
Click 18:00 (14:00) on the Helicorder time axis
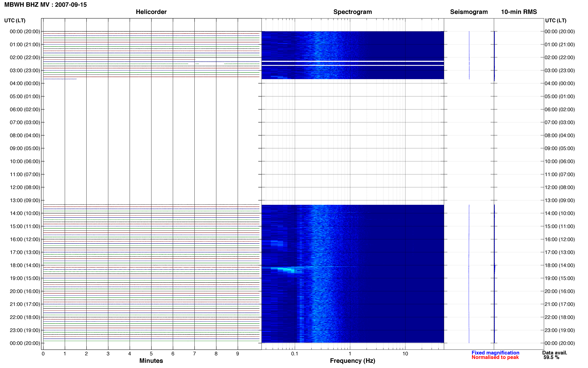(25, 266)
